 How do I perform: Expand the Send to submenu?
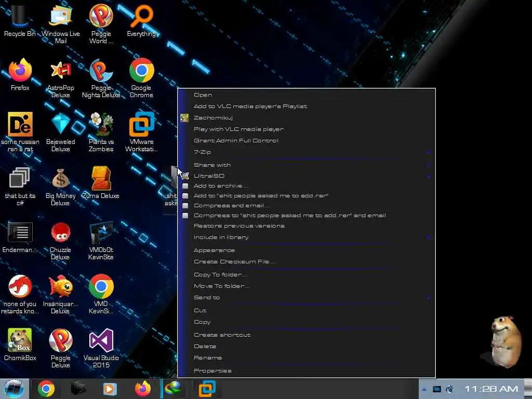coord(307,298)
